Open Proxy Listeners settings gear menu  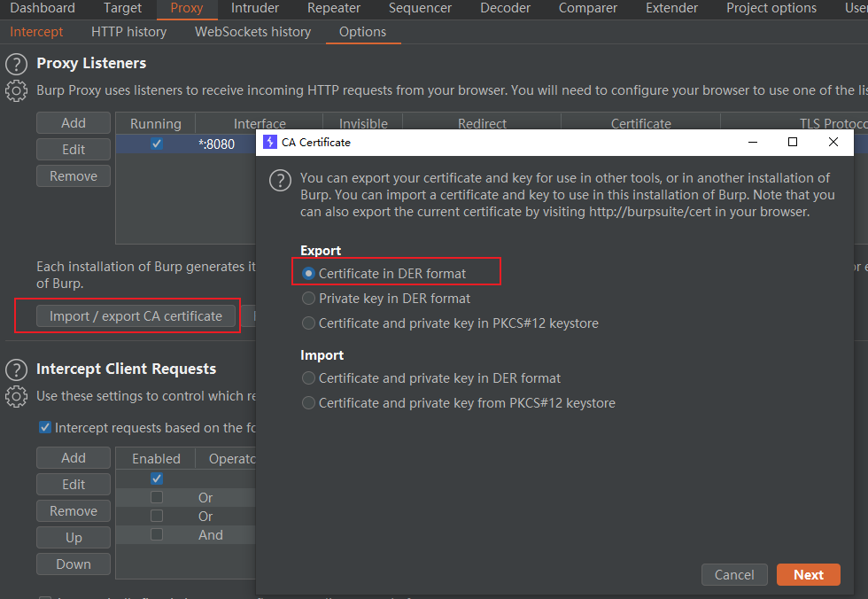pyautogui.click(x=17, y=90)
